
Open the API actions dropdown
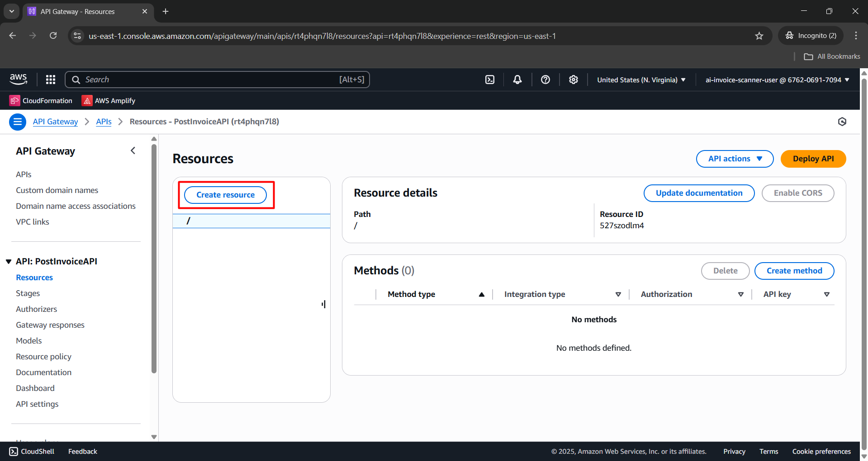click(734, 159)
